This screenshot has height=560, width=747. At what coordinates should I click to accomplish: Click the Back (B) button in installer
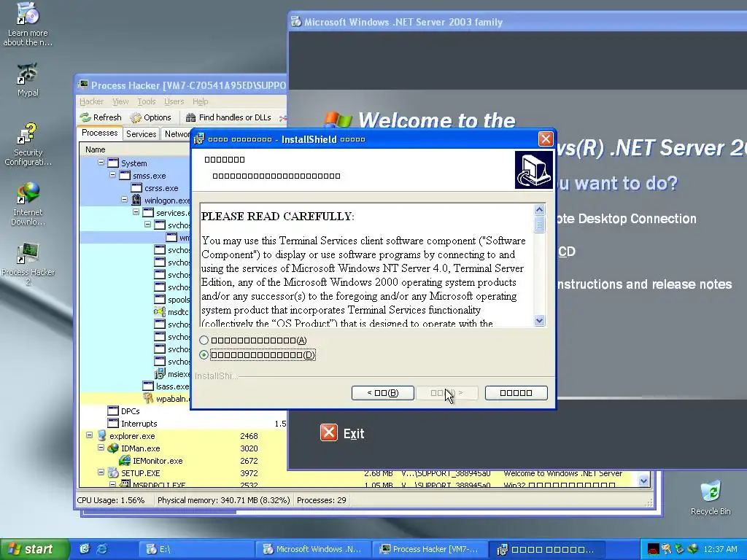coord(382,393)
